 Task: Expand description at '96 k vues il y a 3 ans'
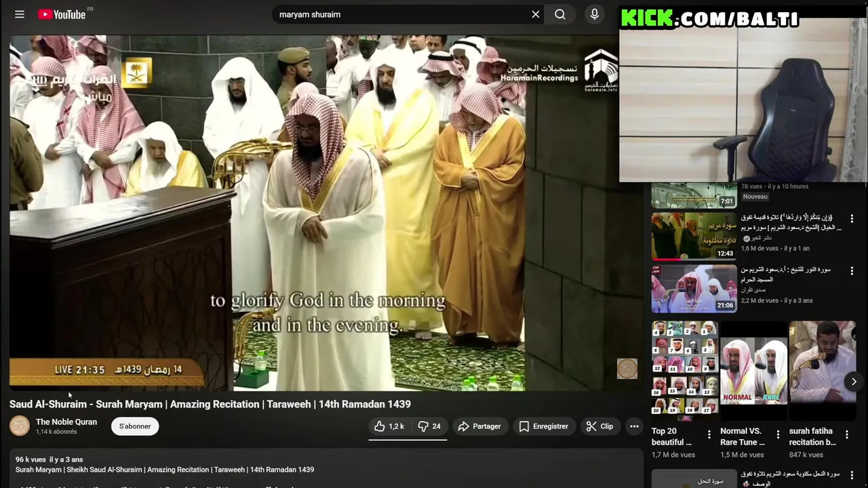click(50, 460)
